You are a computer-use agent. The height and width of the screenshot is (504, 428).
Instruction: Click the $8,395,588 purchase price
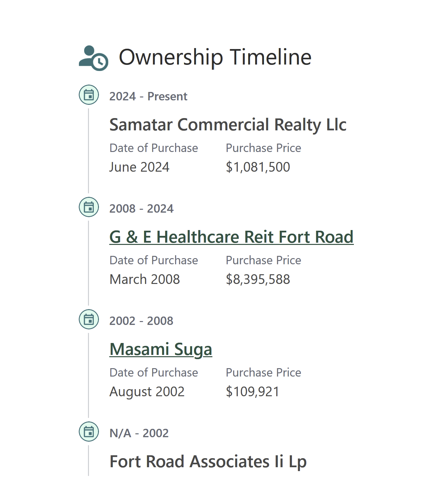click(x=258, y=279)
